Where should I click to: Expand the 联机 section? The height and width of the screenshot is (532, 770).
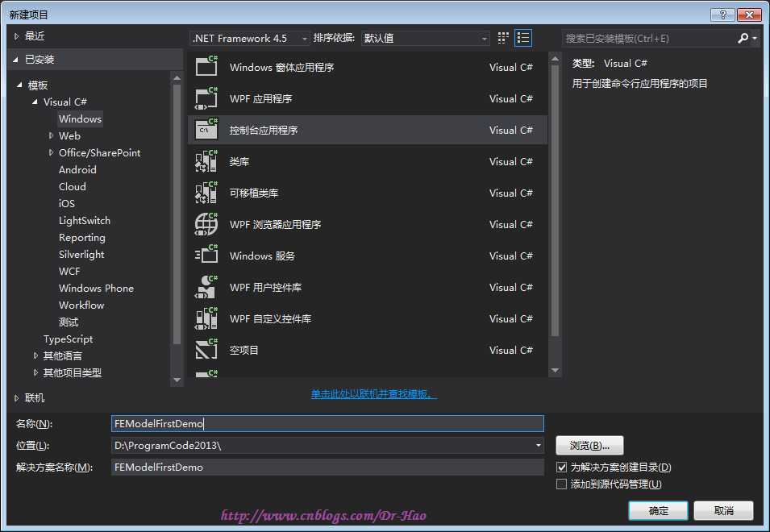(16, 398)
